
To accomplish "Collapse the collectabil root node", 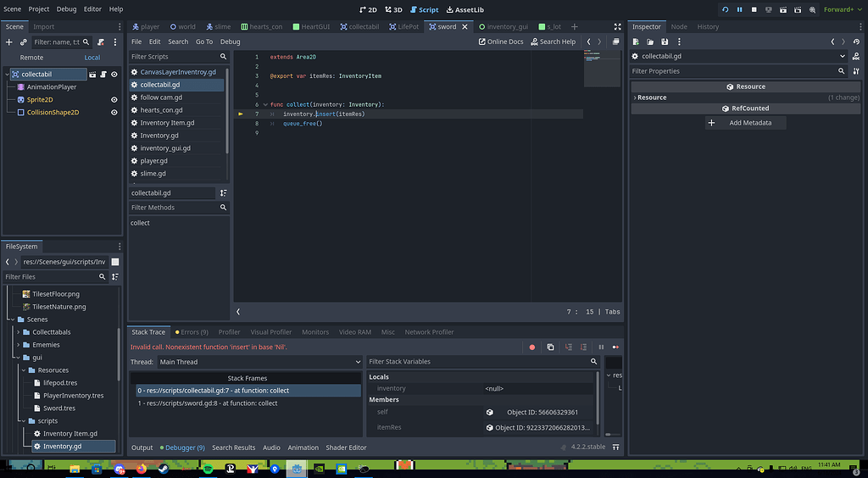I will 7,74.
